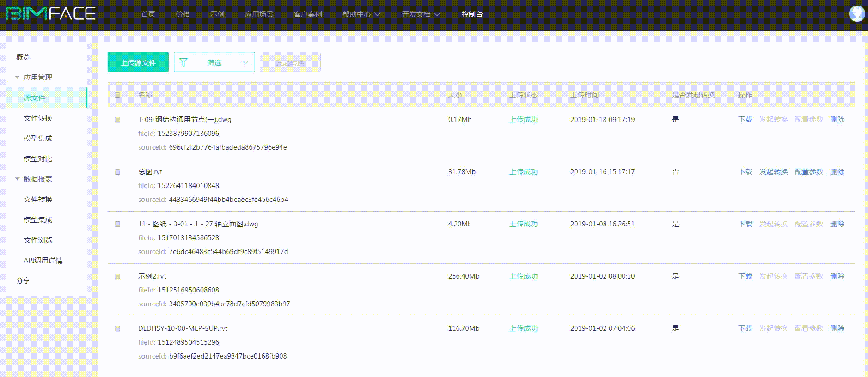Image resolution: width=868 pixels, height=377 pixels.
Task: Open 配置参数 for 总图.rvt
Action: [x=809, y=172]
